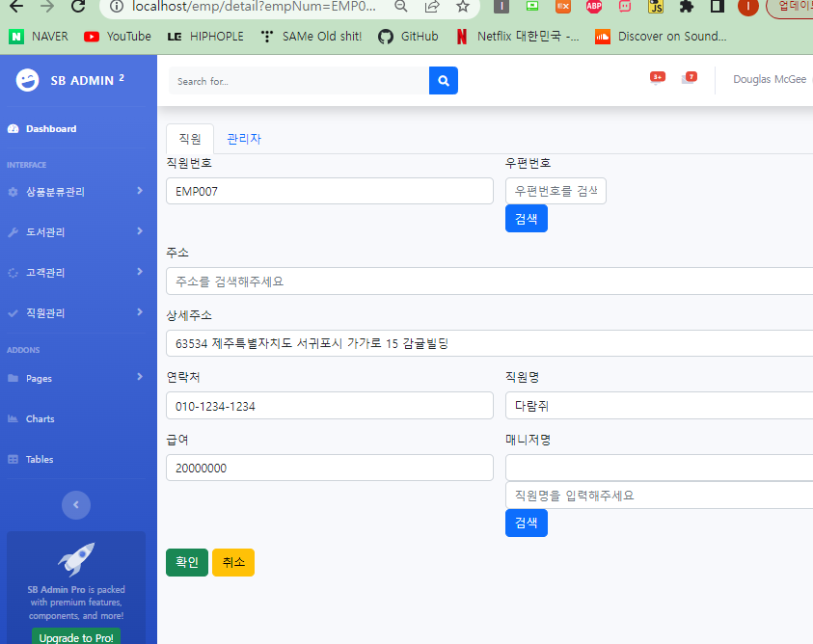The height and width of the screenshot is (644, 813).
Task: Click the 검색 button under 우편번호
Action: (x=527, y=219)
